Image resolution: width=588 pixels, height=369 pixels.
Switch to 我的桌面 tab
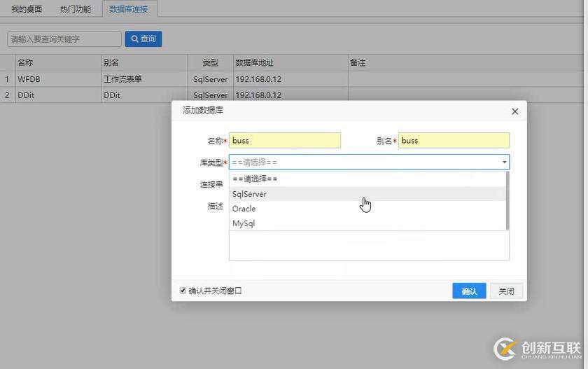[27, 9]
